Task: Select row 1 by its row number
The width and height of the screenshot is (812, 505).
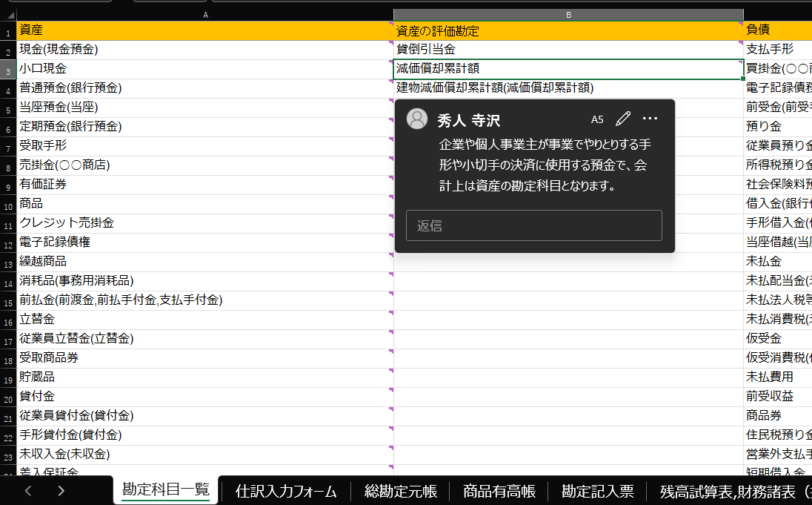Action: point(7,31)
